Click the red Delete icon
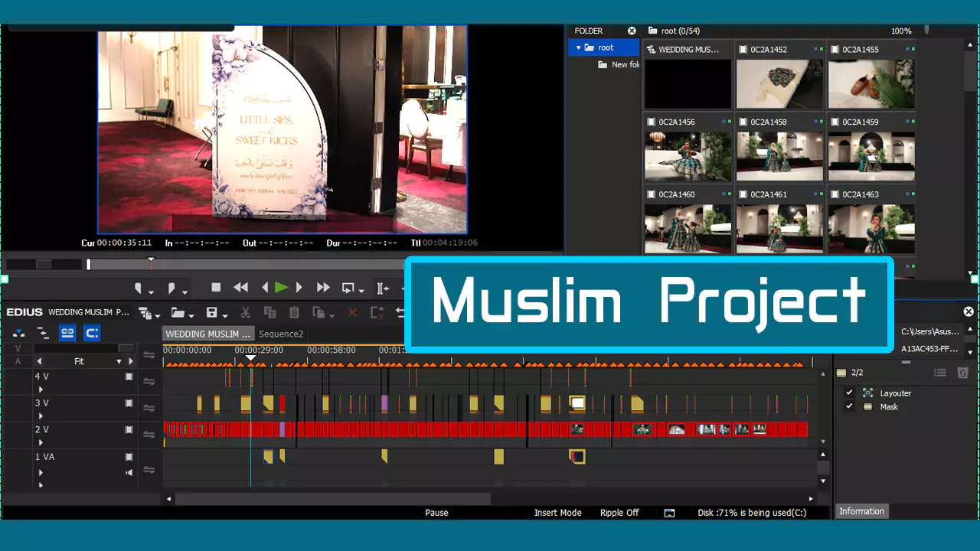Screen dimensions: 980x551 tap(352, 313)
